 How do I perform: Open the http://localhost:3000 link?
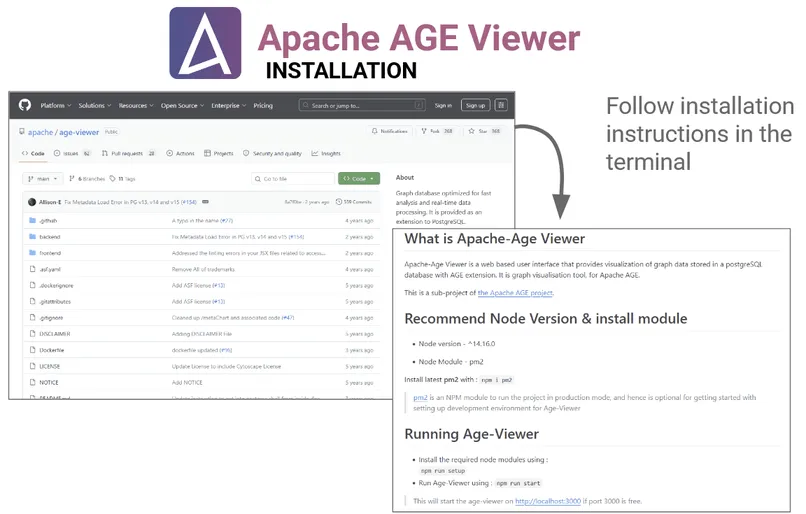[547, 501]
